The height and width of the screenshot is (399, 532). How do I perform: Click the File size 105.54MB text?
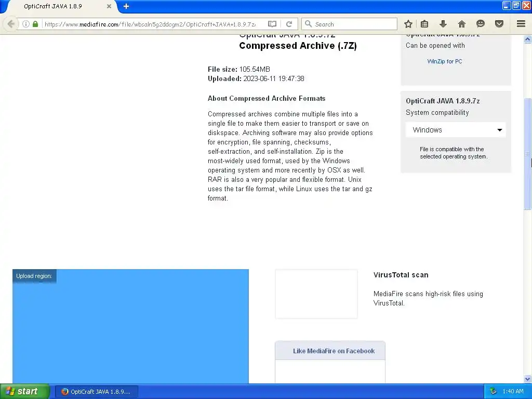239,69
